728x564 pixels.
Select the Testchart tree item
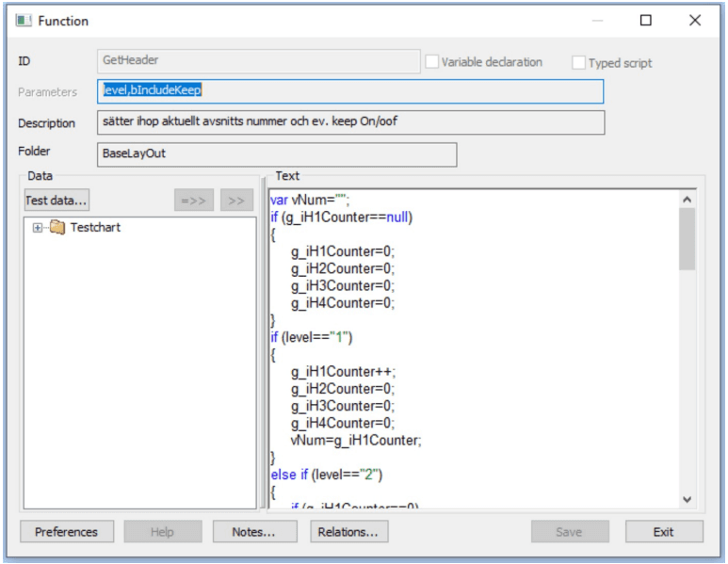coord(95,228)
